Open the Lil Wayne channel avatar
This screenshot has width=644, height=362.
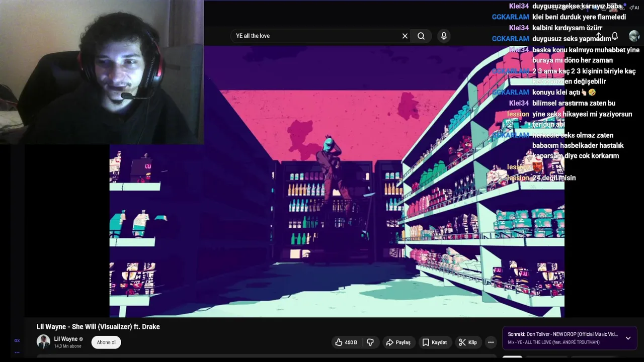click(43, 342)
